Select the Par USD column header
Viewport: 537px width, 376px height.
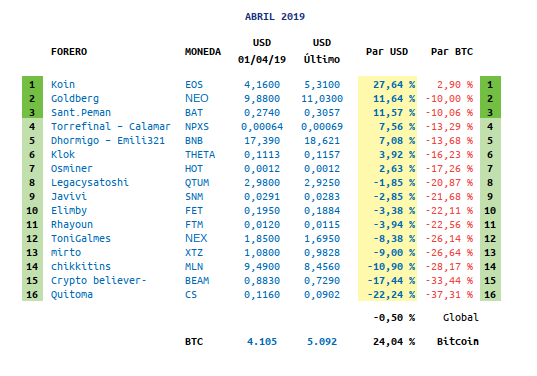(387, 52)
